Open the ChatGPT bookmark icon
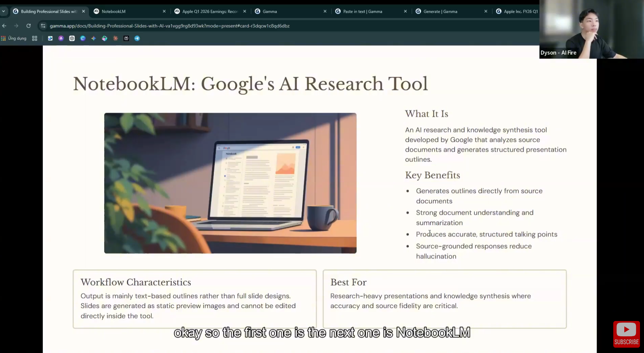The height and width of the screenshot is (353, 644). click(72, 38)
